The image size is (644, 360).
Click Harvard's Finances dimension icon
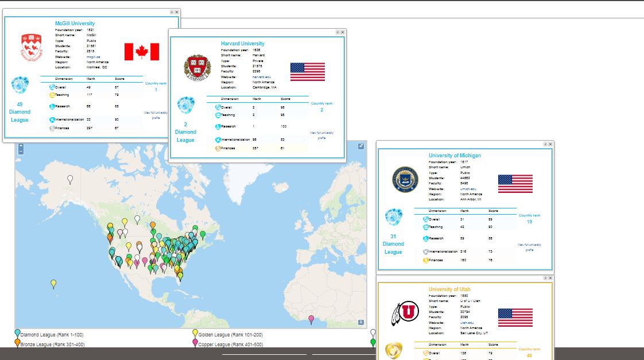218,148
